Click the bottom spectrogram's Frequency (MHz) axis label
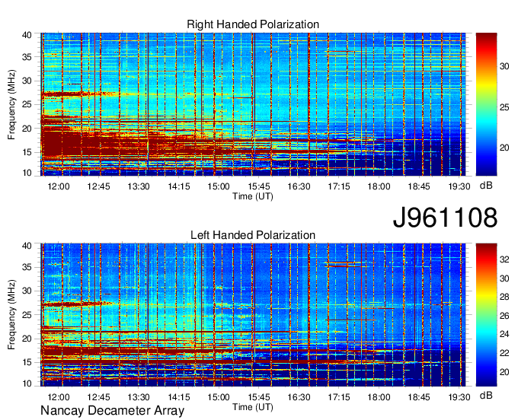The width and height of the screenshot is (518, 420). [11, 315]
